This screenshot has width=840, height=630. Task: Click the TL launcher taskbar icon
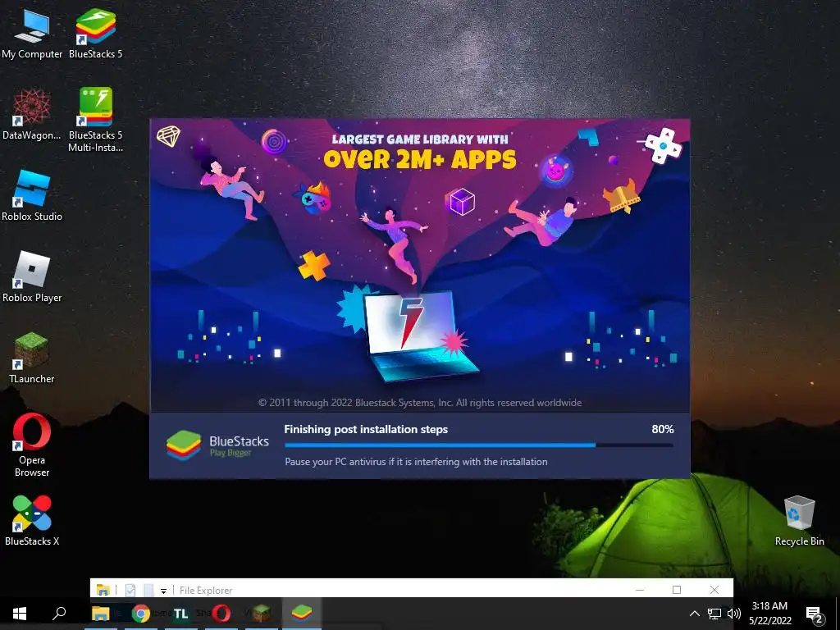[181, 614]
